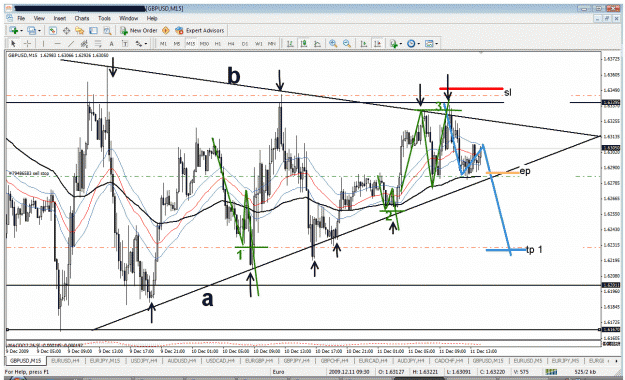625x380 pixels.
Task: Switch timeframe to M5
Action: [177, 44]
